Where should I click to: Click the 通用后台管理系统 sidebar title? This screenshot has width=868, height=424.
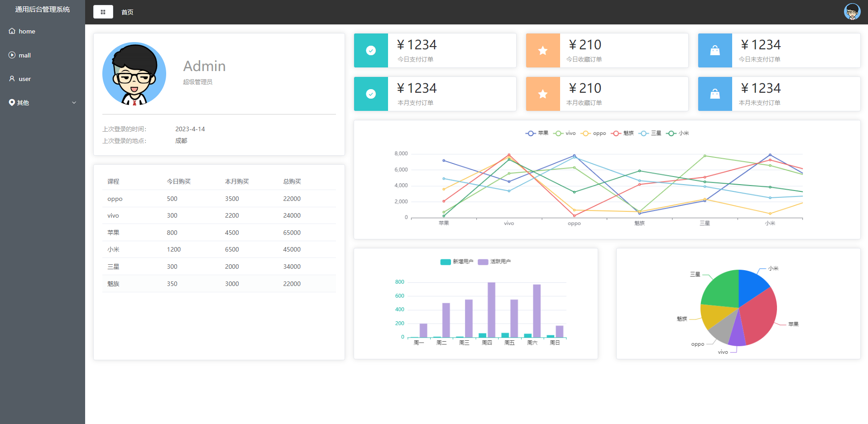pyautogui.click(x=43, y=10)
